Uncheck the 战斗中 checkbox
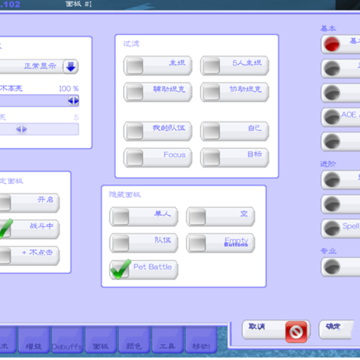Viewport: 360px width, 360px height. coord(5,229)
